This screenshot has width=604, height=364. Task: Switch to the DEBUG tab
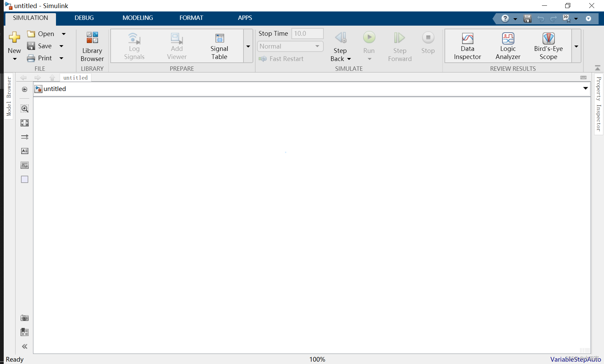(x=84, y=18)
